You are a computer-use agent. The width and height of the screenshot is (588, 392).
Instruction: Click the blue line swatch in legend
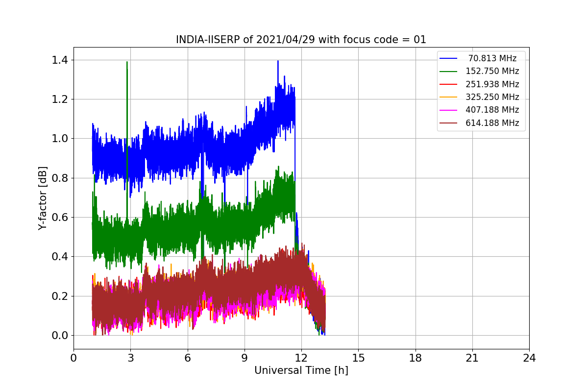pos(448,58)
